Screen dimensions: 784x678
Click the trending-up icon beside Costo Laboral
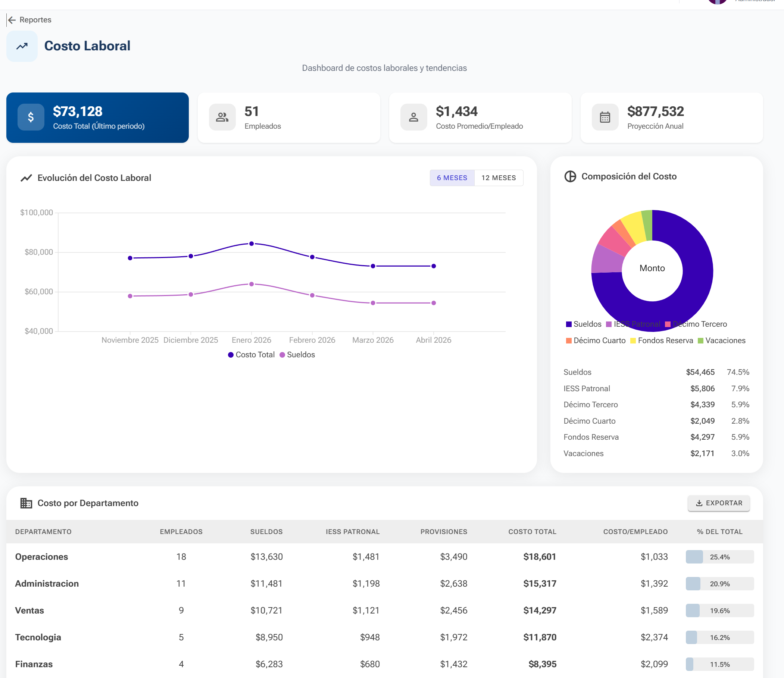click(22, 46)
